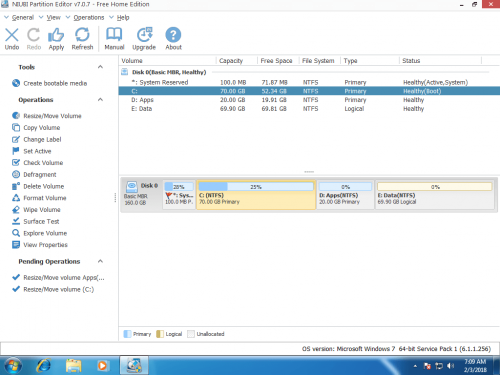Collapse the Pending Operations section

point(100,261)
